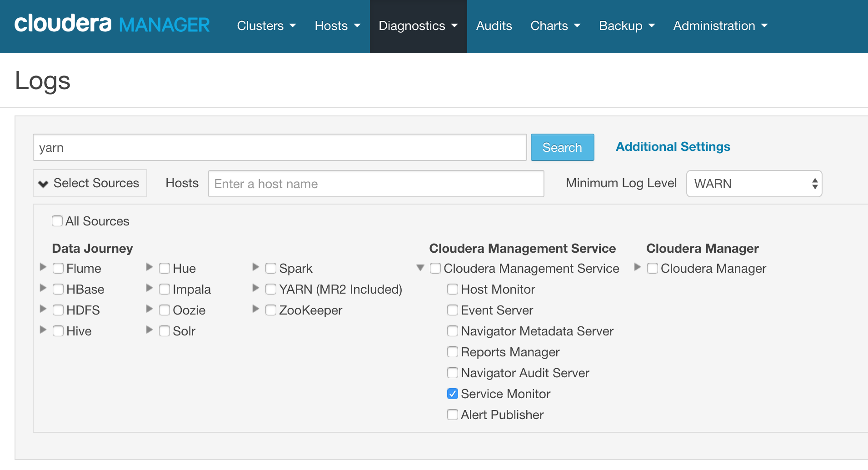
Task: Click the Search button
Action: pyautogui.click(x=562, y=147)
